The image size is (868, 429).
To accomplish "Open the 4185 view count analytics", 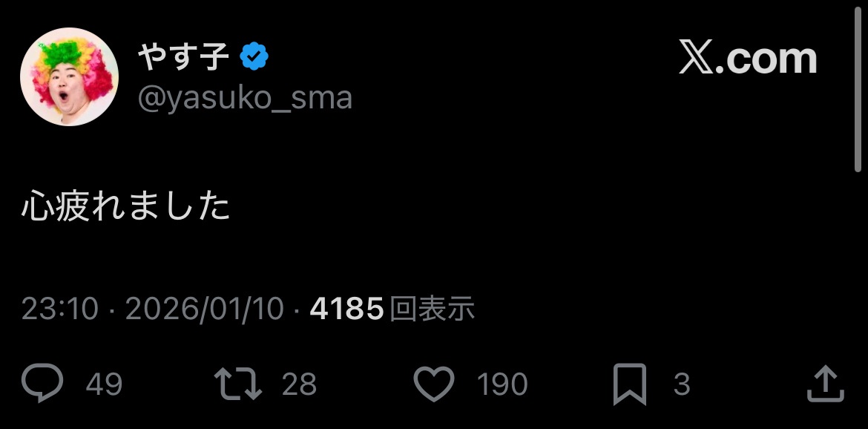I will coord(346,308).
